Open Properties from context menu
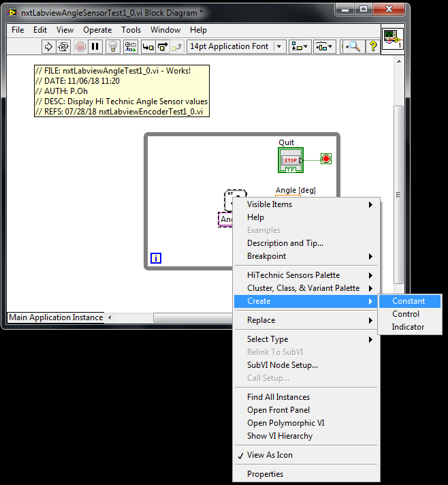The image size is (448, 485). point(306,475)
